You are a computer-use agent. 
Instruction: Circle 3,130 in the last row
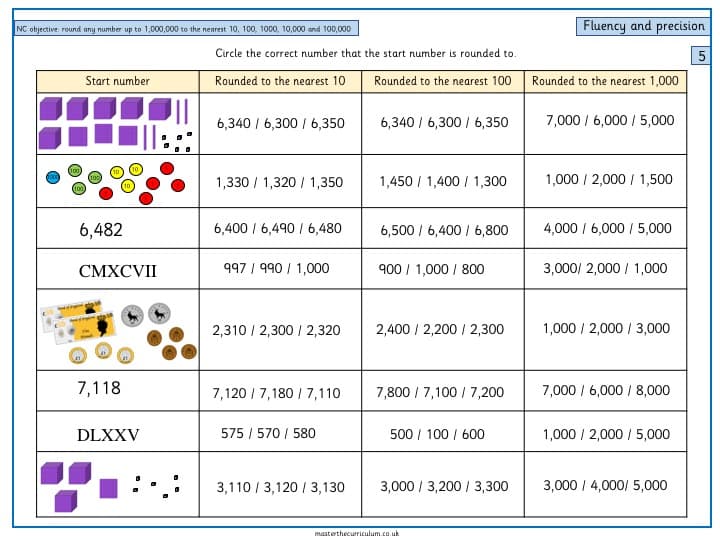click(327, 488)
